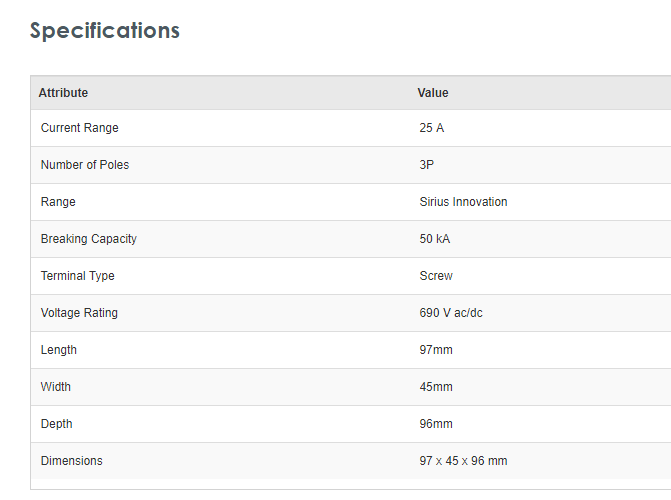The image size is (671, 500).
Task: Click the 97 x 45 x 96 mm value
Action: tap(463, 461)
